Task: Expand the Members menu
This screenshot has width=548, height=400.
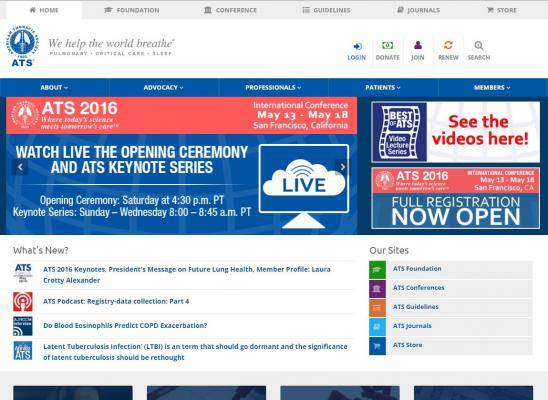Action: [492, 88]
